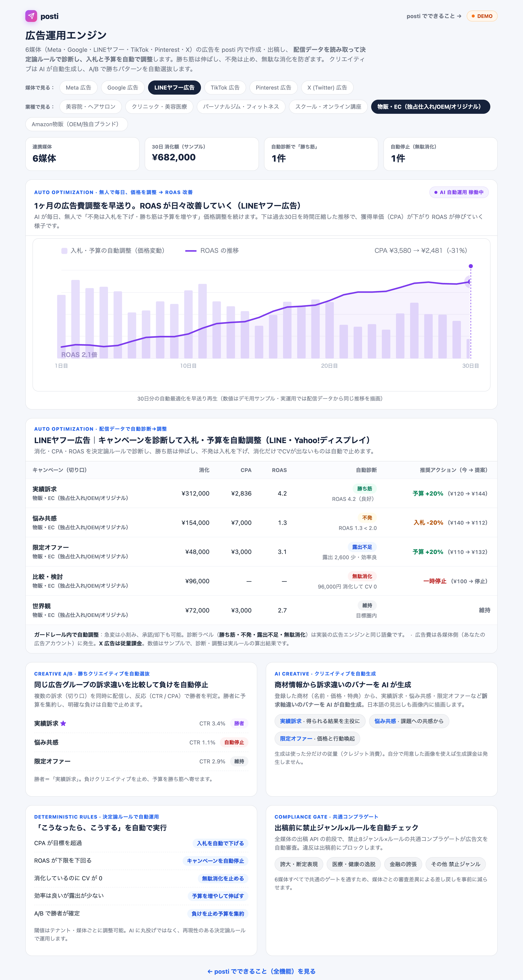Click the AI 自動運用 稼働中 status badge
The image size is (523, 980).
click(x=459, y=192)
